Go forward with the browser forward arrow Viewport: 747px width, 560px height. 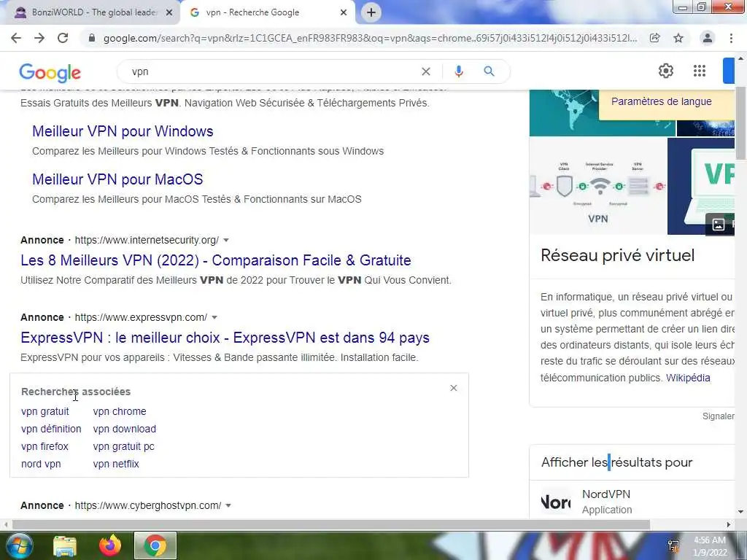click(39, 38)
